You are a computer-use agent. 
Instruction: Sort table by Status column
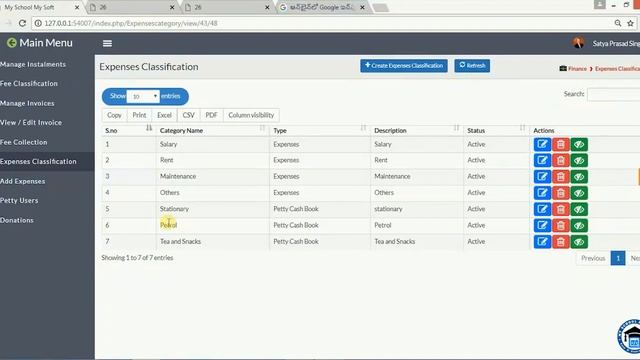click(496, 130)
